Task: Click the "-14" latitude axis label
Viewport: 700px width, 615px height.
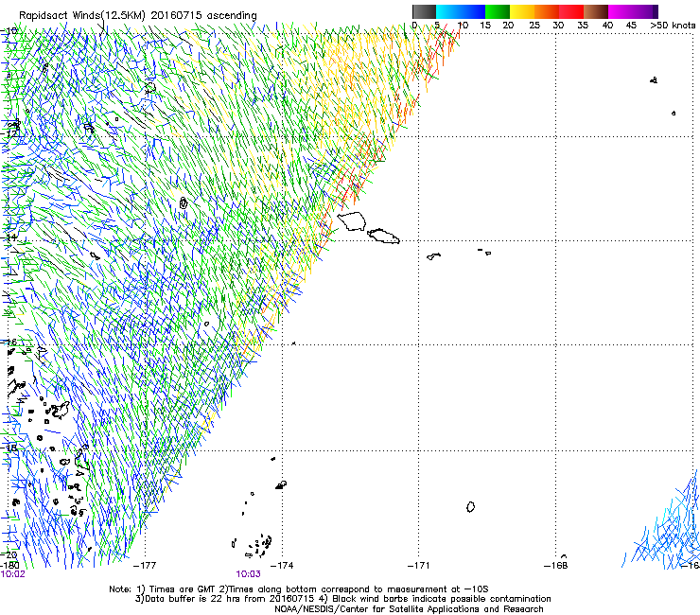Action: click(x=9, y=237)
